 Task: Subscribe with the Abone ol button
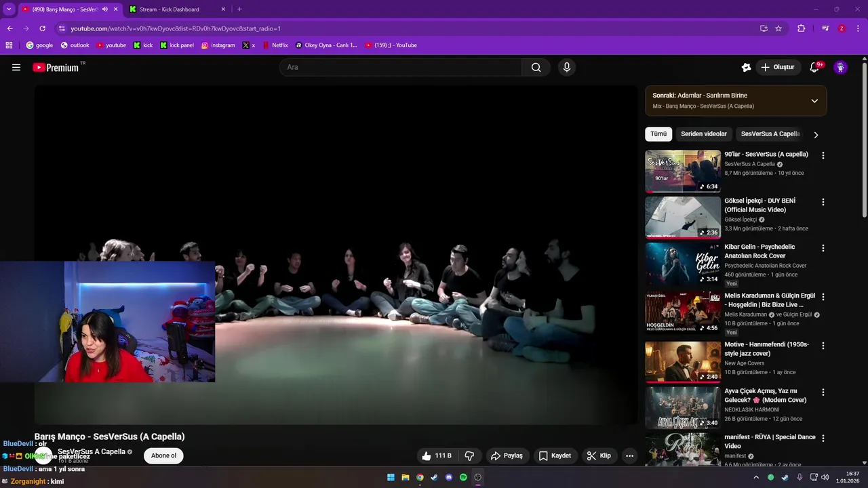tap(163, 455)
